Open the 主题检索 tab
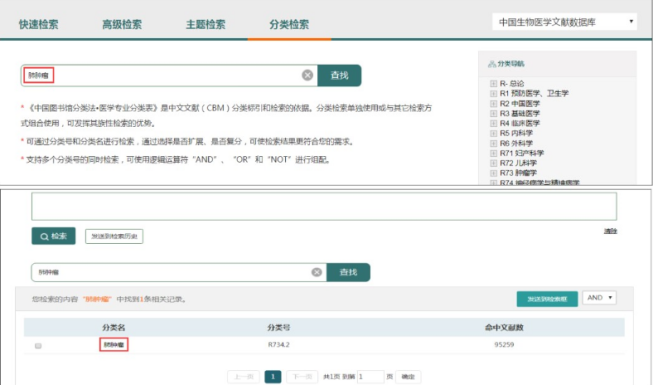Viewport: 654px width, 385px height. [205, 24]
